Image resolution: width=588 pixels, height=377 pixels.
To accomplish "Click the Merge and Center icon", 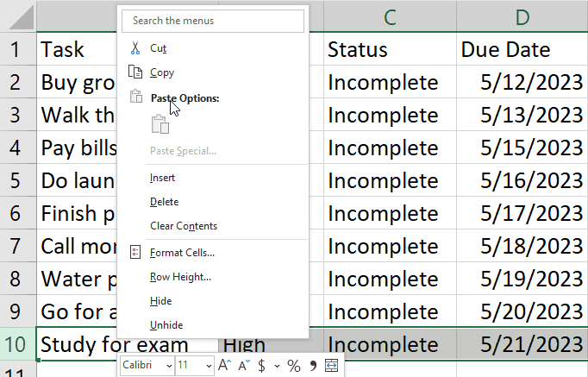I will coord(333,366).
